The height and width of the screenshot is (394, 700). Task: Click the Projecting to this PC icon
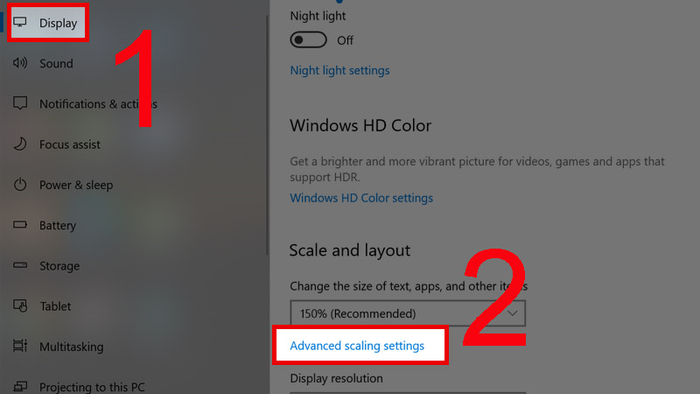20,386
